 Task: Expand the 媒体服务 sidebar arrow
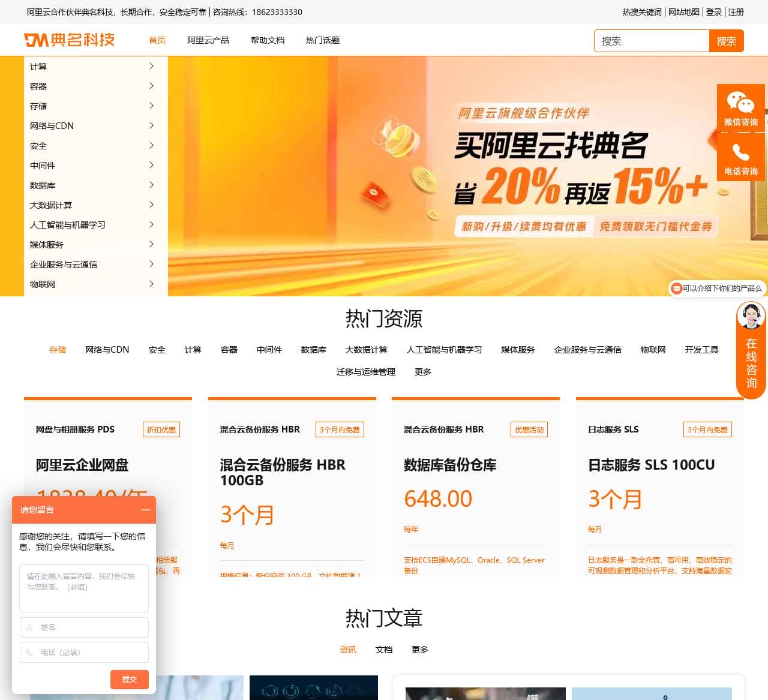coord(151,244)
